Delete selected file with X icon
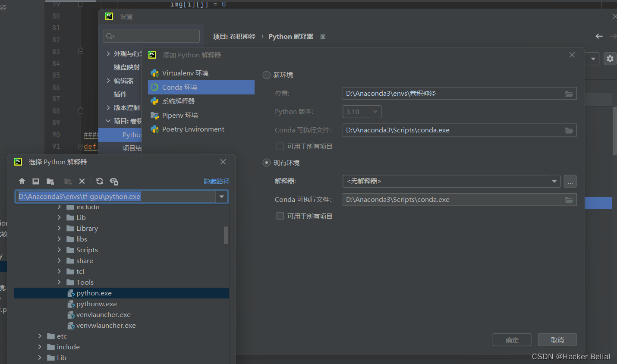 point(82,181)
